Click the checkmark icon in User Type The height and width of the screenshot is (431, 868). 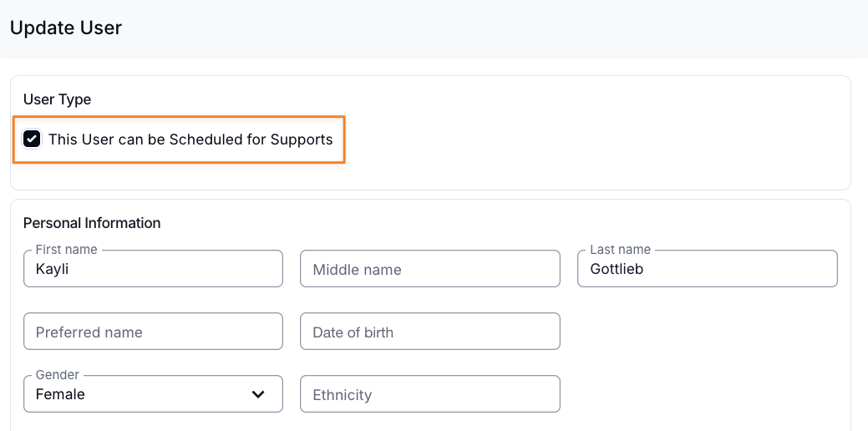(x=32, y=139)
